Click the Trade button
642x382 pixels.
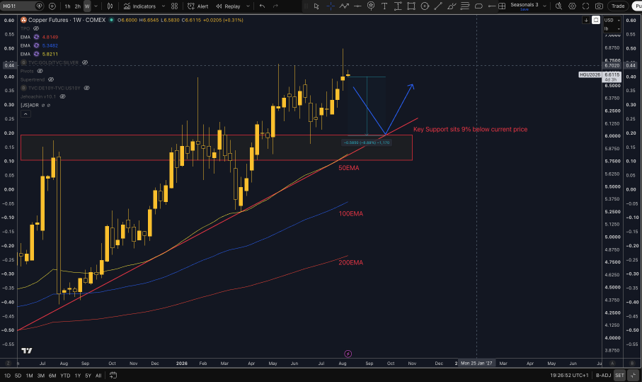[618, 6]
